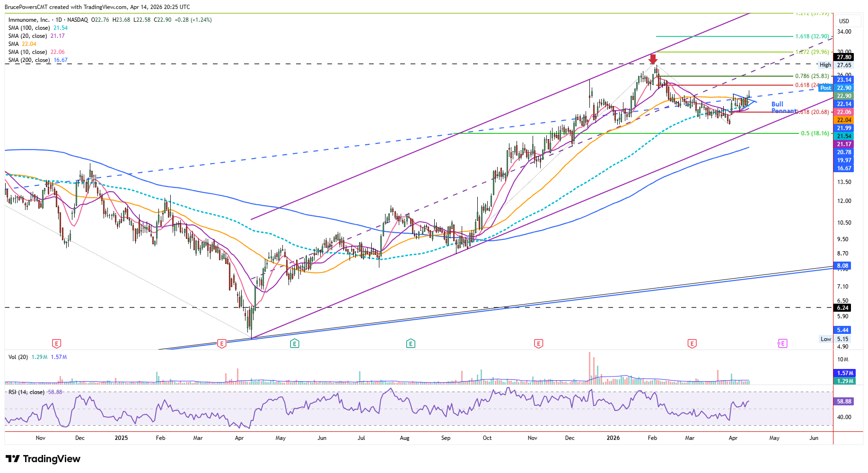Viewport: 868px width, 473px height.
Task: Click the blue 8.08 price tag
Action: coord(843,266)
